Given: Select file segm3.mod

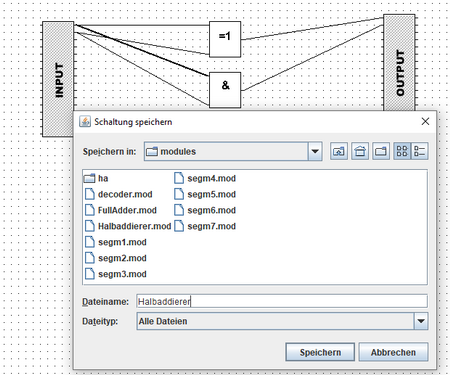Looking at the screenshot, I should [x=115, y=274].
